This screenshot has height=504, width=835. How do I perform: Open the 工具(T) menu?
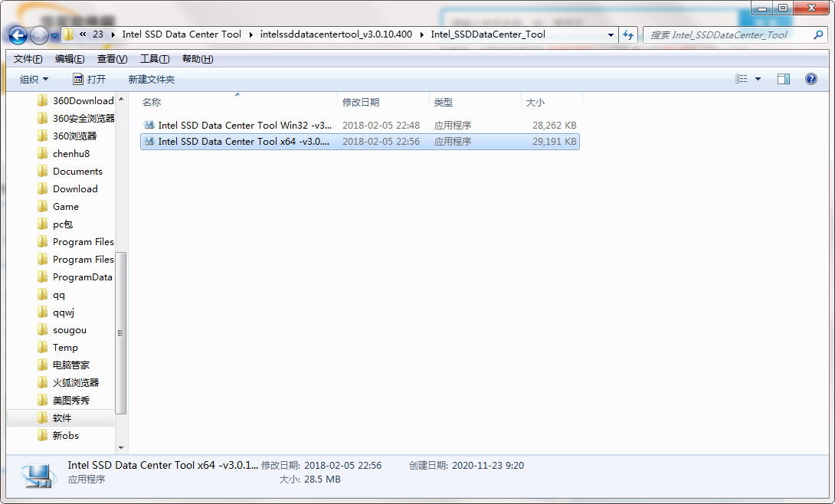[x=155, y=59]
